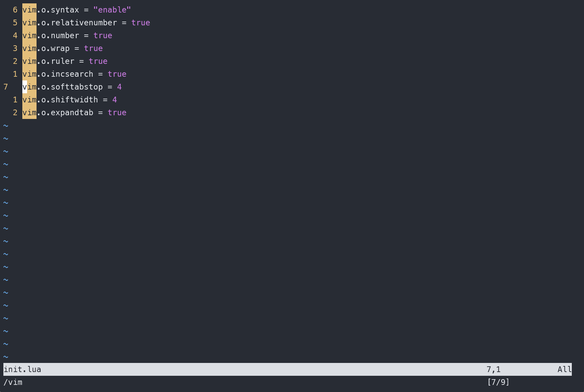584x392 pixels.
Task: Click init.lua in the status line
Action: tap(22, 369)
